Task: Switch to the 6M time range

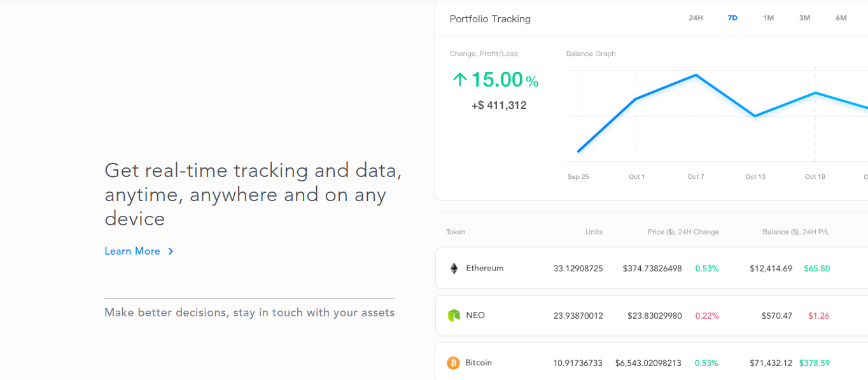Action: point(841,18)
